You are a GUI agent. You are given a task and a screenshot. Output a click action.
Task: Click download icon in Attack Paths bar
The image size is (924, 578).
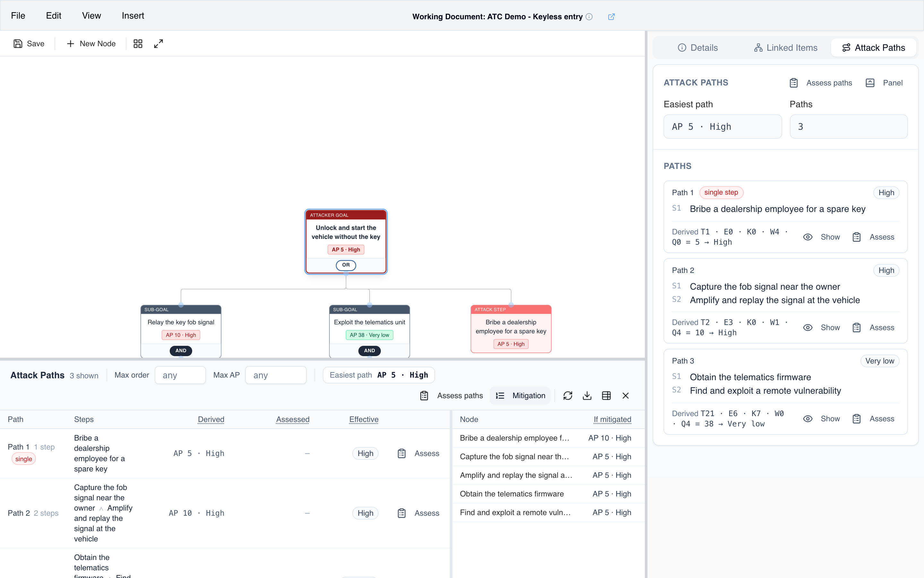(587, 396)
